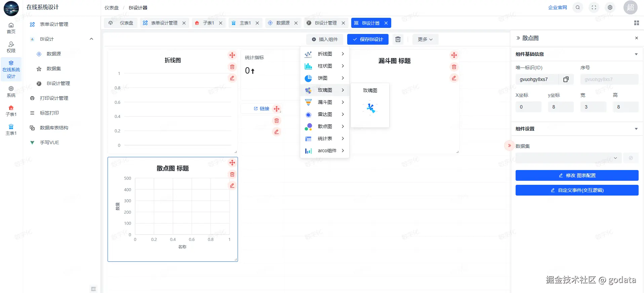Open 系统 in left rail

tap(11, 92)
